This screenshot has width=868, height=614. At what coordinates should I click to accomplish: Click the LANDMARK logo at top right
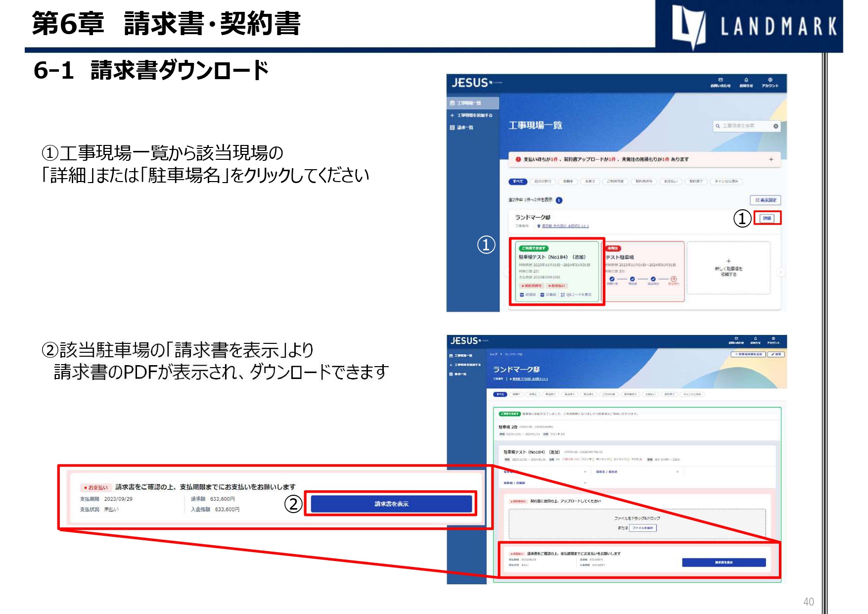click(754, 26)
